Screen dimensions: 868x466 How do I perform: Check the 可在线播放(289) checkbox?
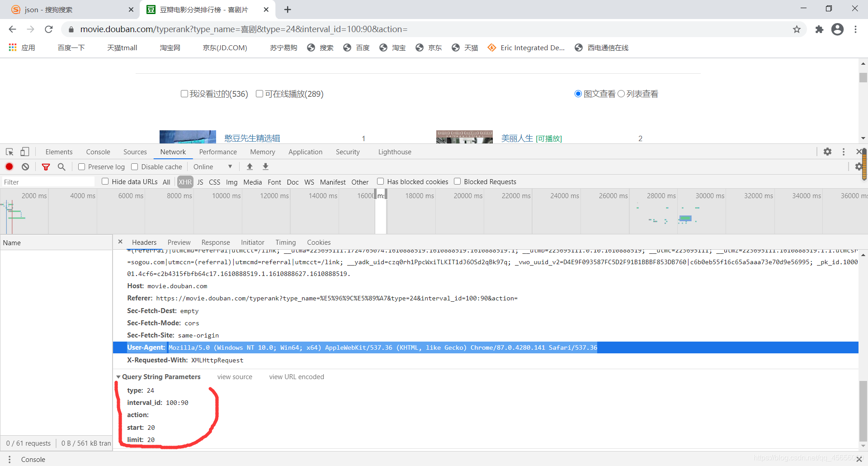click(259, 94)
